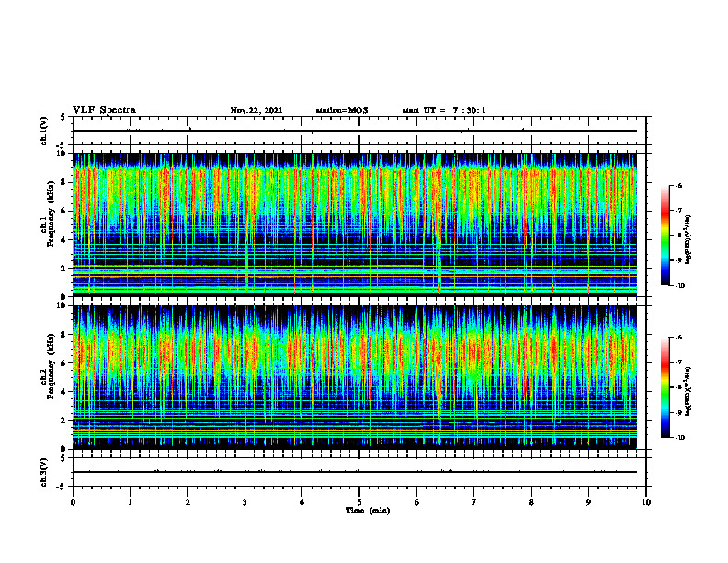The width and height of the screenshot is (728, 563).
Task: Click the ch.2 spectrogram color bar
Action: point(665,387)
